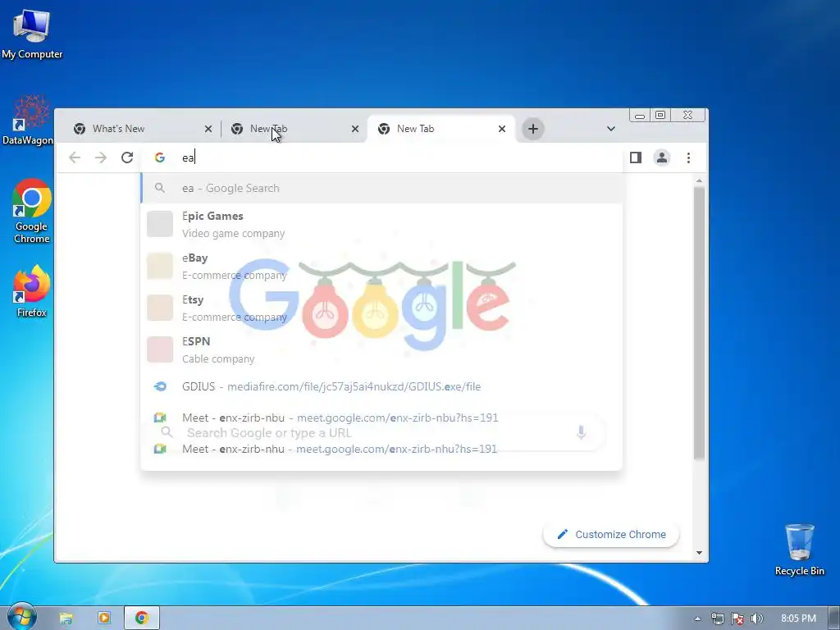Click the scrollbar down arrow

699,552
